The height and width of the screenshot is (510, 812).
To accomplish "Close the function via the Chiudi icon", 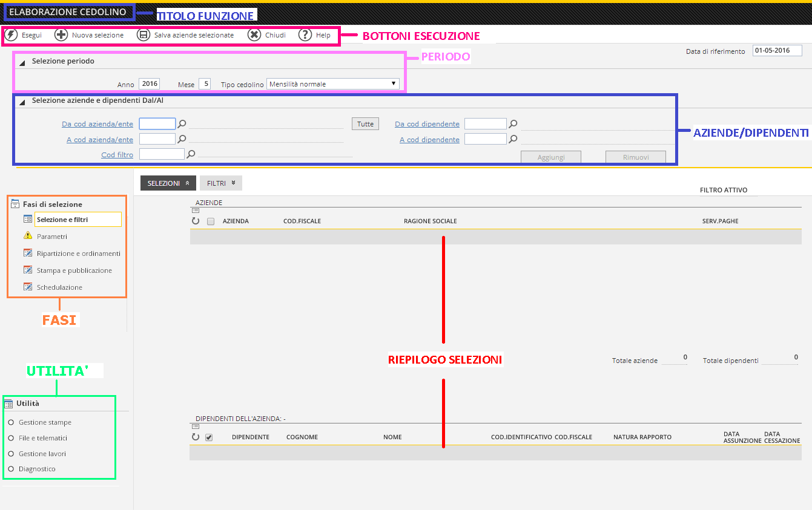I will (255, 35).
